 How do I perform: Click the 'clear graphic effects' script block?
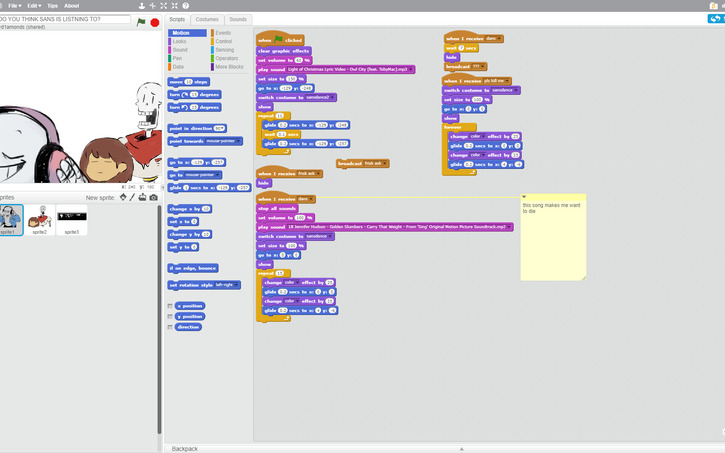(x=284, y=51)
